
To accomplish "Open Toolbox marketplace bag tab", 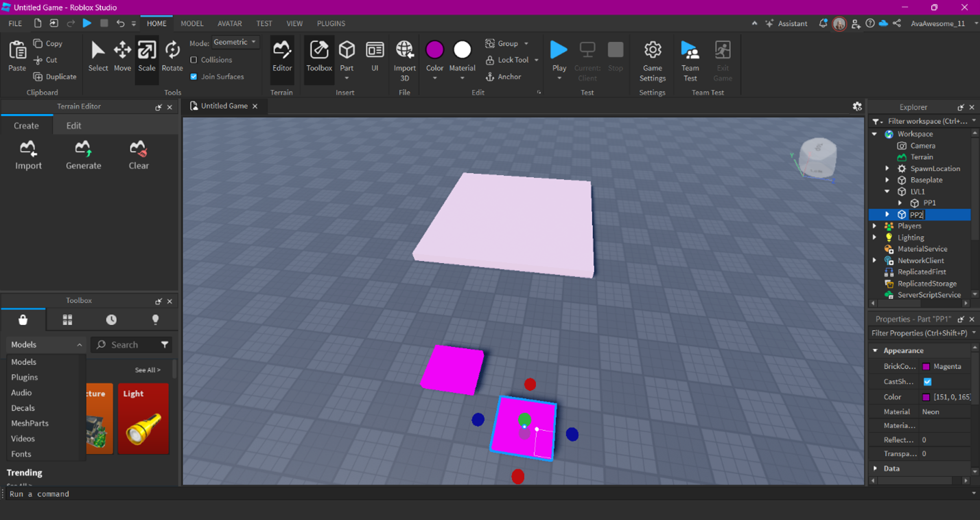I will [x=23, y=320].
